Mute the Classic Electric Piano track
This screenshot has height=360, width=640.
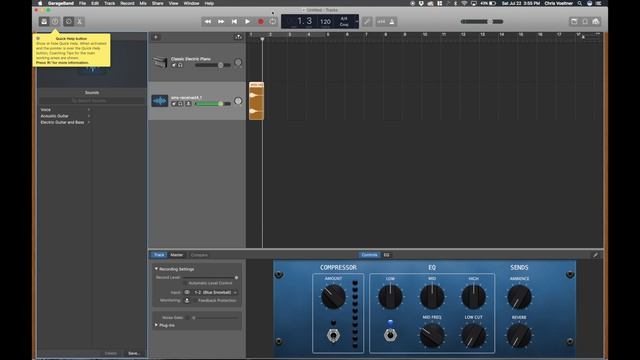click(x=174, y=65)
